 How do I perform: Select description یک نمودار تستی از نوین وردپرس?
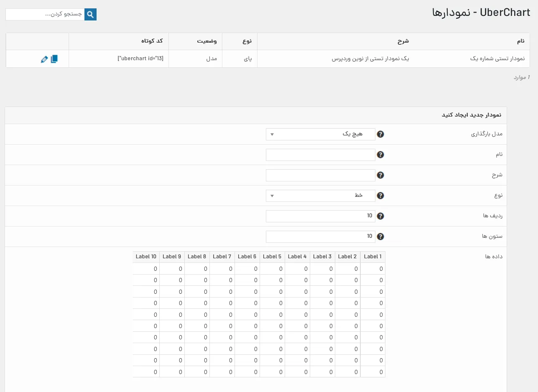point(370,59)
